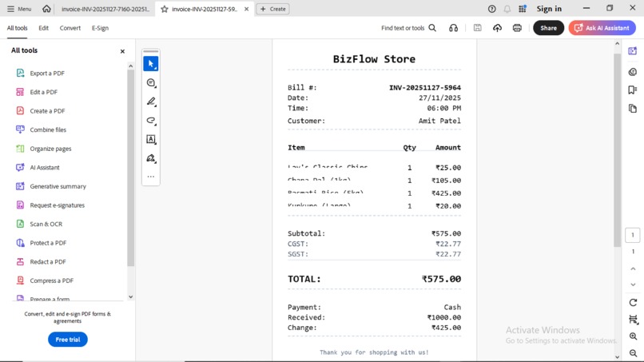The image size is (644, 362).
Task: Open the E-Sign tab
Action: 100,28
